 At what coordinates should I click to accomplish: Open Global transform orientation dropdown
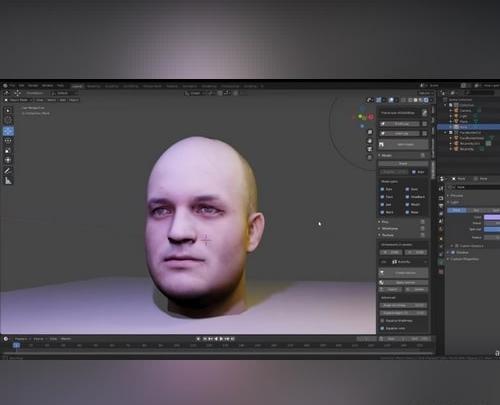(197, 93)
